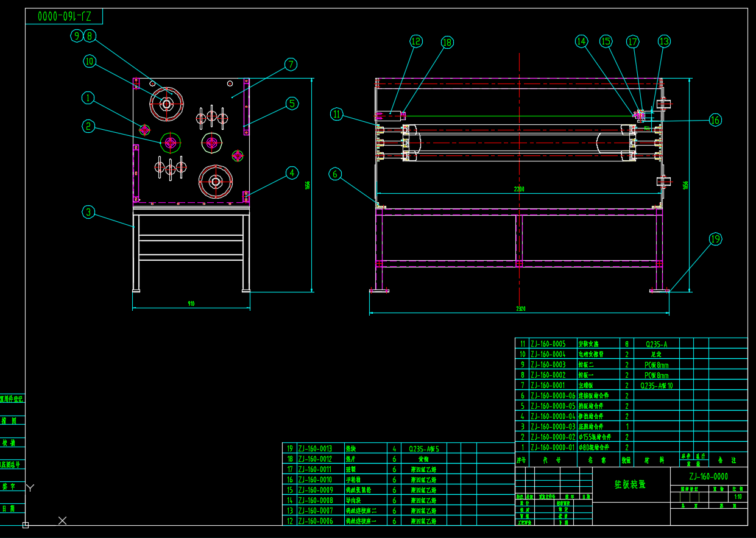This screenshot has width=756, height=538.
Task: Click the 1:10 scale value cell
Action: click(738, 497)
